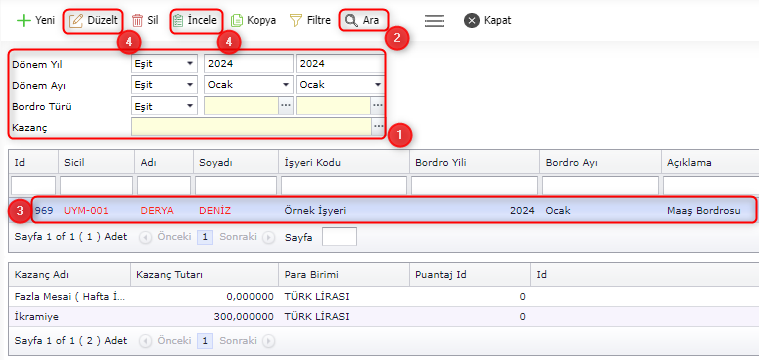Sort by Id column header
Image resolution: width=759 pixels, height=360 pixels.
[33, 163]
